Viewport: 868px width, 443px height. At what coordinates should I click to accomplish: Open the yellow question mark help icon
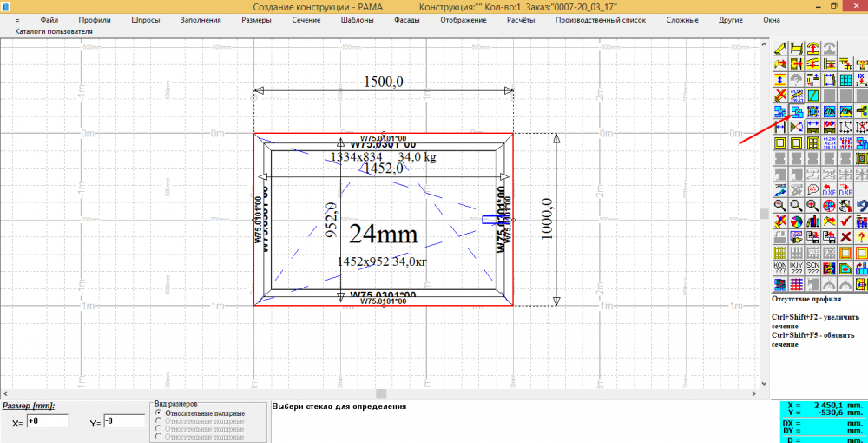[862, 237]
